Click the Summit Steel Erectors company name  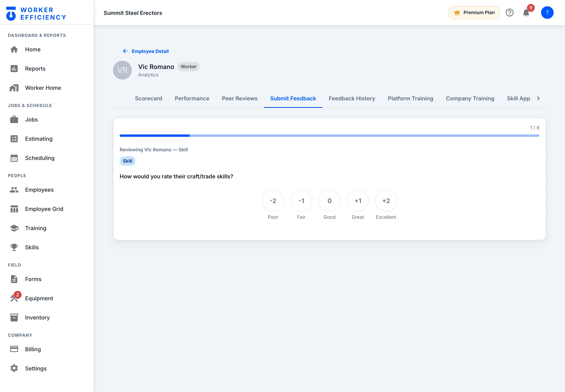point(133,13)
